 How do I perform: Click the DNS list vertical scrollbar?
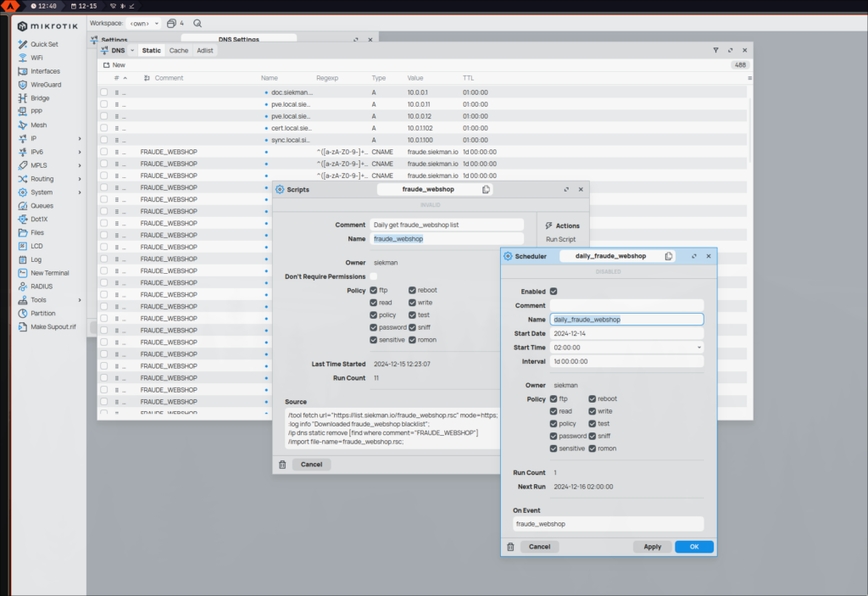(x=750, y=131)
